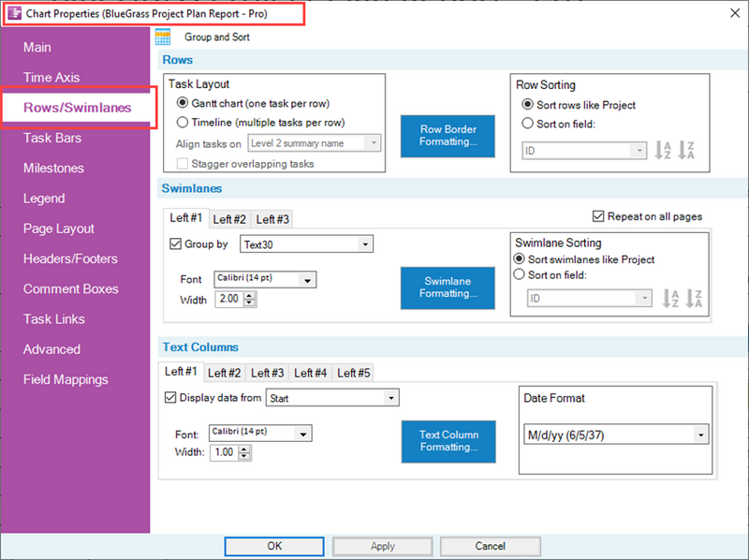Open Field Mappings settings
The width and height of the screenshot is (749, 560).
coord(66,380)
